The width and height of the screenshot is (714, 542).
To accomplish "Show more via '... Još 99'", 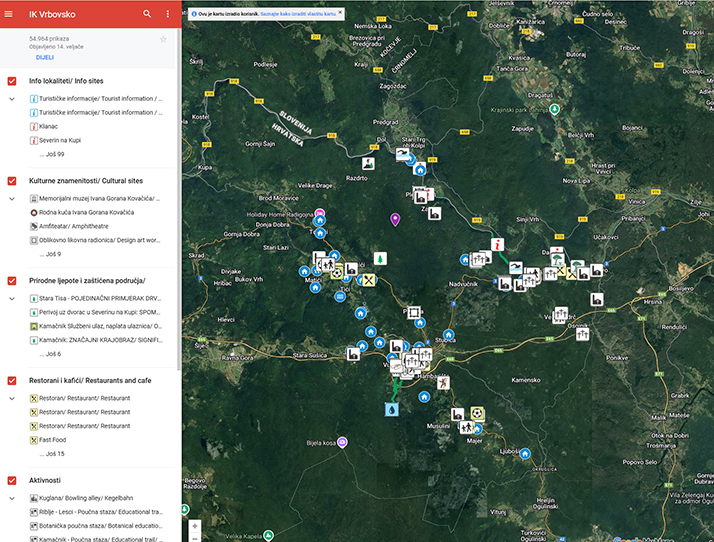I will coord(52,154).
